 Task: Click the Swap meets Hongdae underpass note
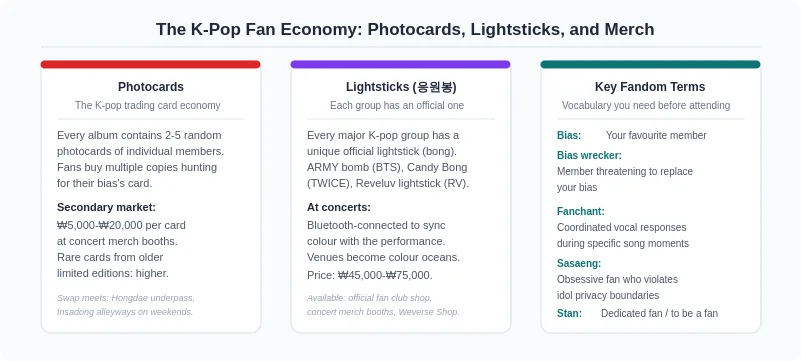point(126,304)
